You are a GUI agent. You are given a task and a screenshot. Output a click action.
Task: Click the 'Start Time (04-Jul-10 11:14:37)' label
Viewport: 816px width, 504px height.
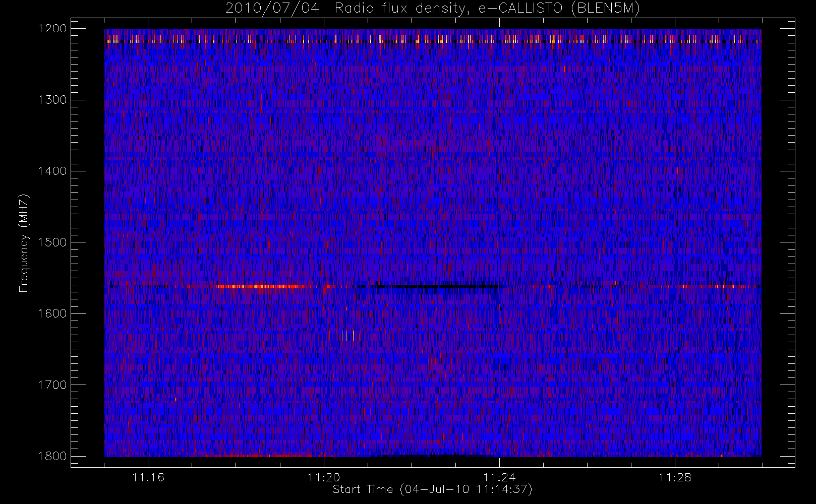(433, 489)
